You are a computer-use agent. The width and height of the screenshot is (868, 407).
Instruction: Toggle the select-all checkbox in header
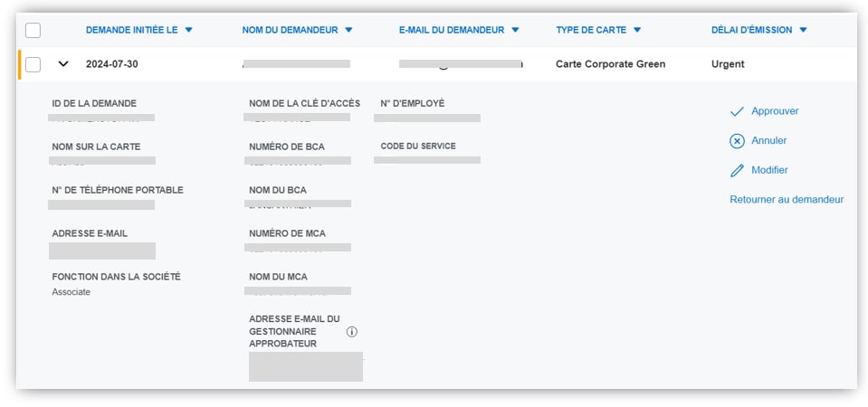coord(33,31)
